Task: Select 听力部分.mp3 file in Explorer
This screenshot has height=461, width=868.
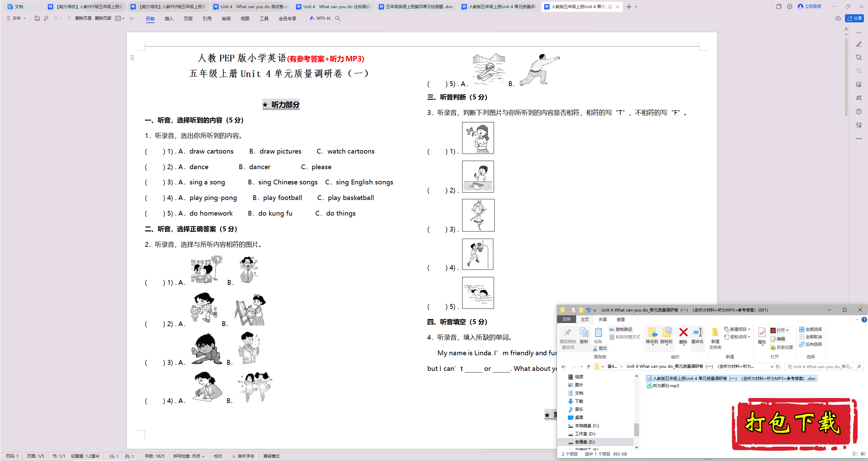Action: [663, 386]
